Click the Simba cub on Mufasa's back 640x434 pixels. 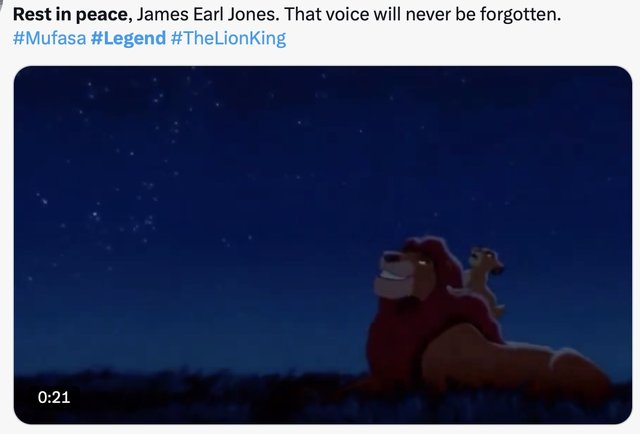pos(485,278)
